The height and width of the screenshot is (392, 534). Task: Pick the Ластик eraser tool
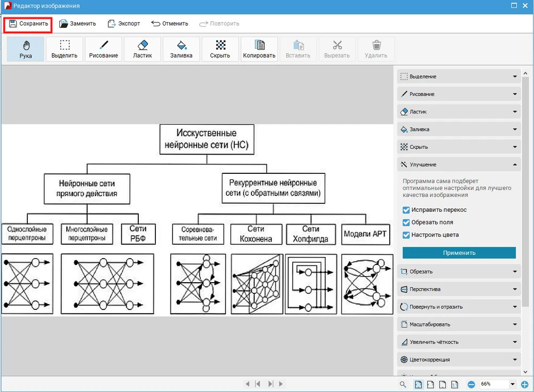point(143,49)
